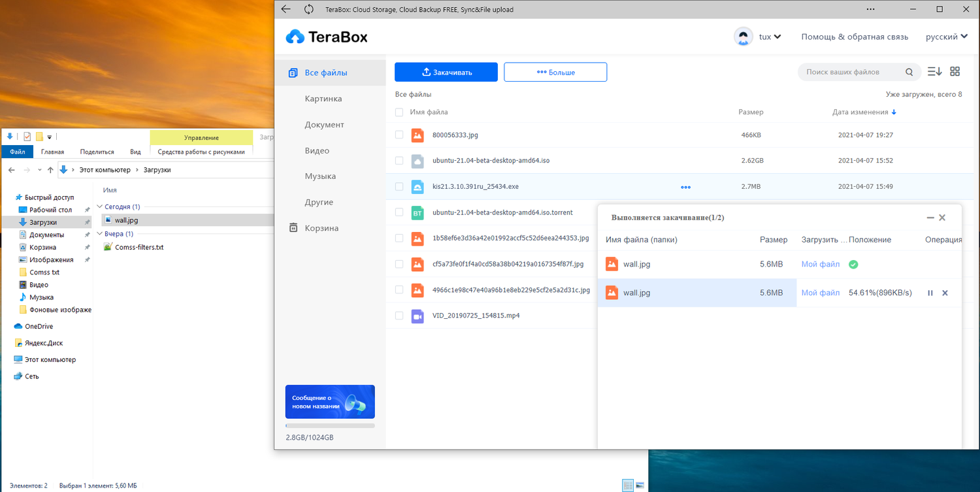The height and width of the screenshot is (492, 980).
Task: Click the Properties icon in Explorer quick access toolbar
Action: pos(27,137)
